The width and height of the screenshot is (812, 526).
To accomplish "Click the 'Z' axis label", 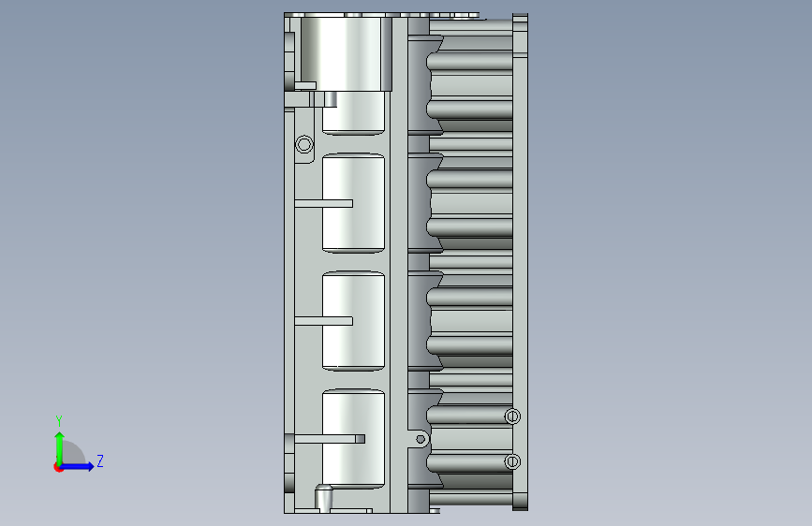I will click(100, 460).
